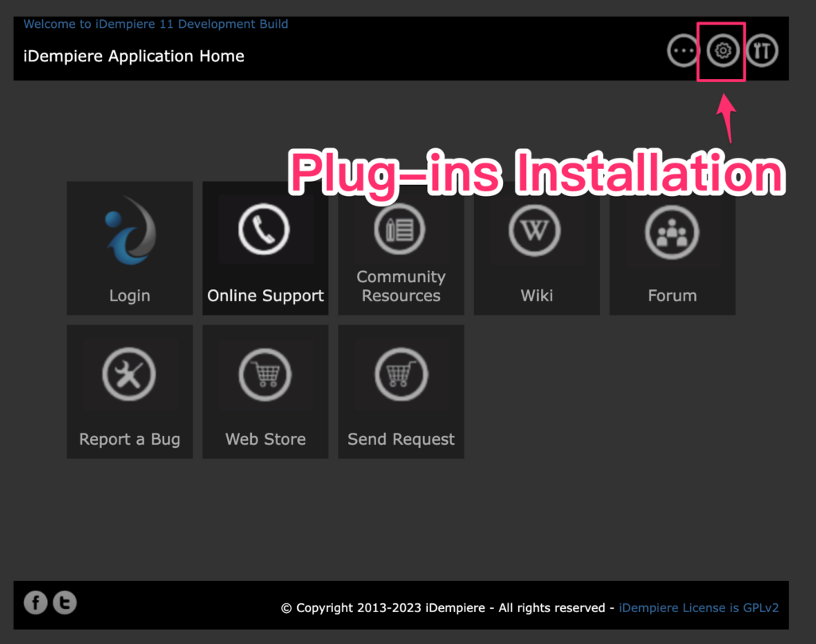Click the gear icon for plug-ins installation
Viewport: 816px width, 644px height.
tap(722, 51)
